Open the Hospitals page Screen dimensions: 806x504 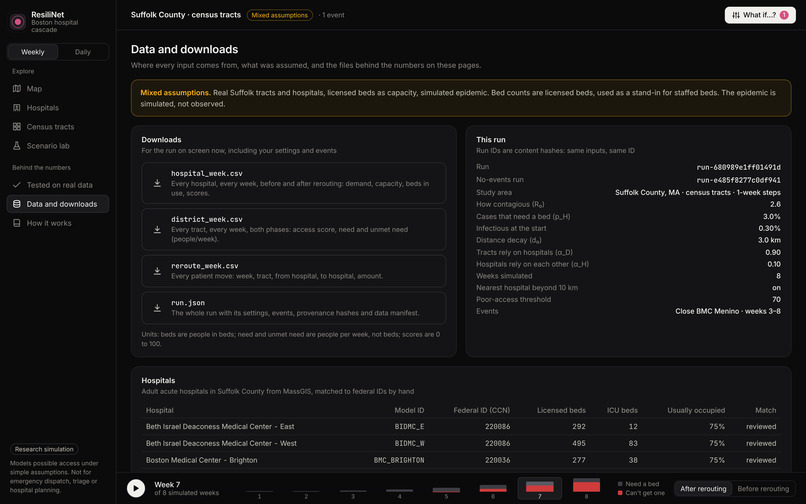point(58,107)
